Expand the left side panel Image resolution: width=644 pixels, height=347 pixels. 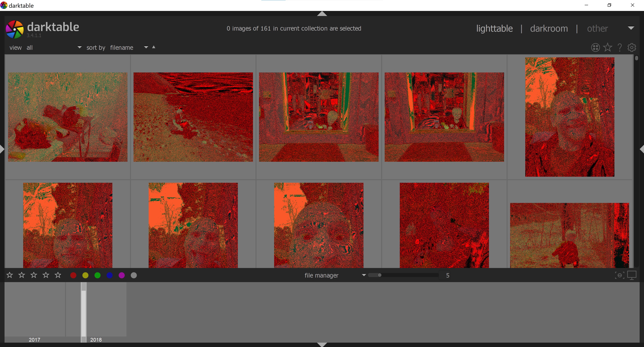[2, 149]
